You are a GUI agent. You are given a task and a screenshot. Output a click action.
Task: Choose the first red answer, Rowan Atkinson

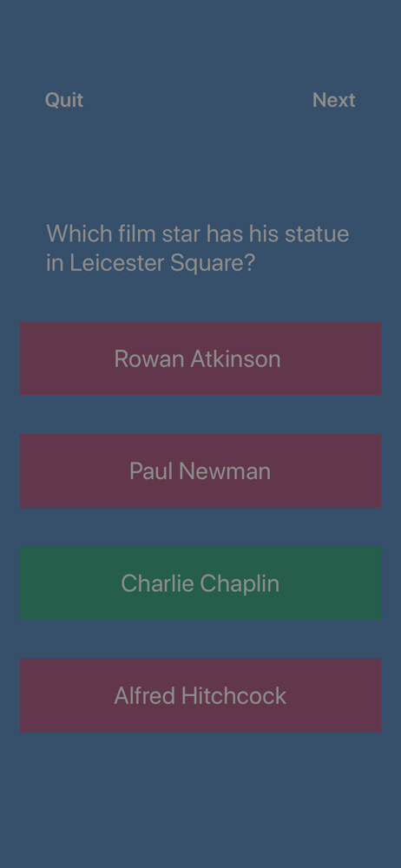pyautogui.click(x=200, y=358)
